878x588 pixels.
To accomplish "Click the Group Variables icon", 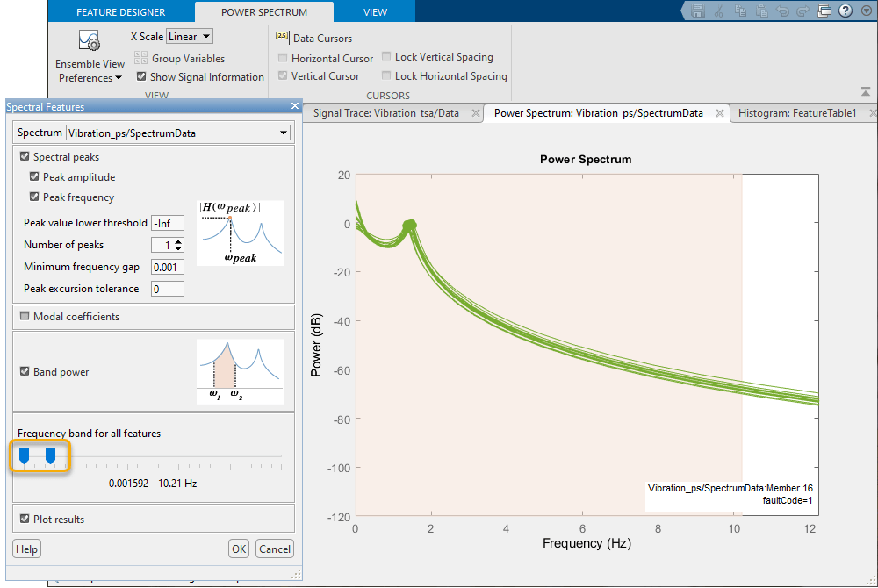I will pos(140,58).
